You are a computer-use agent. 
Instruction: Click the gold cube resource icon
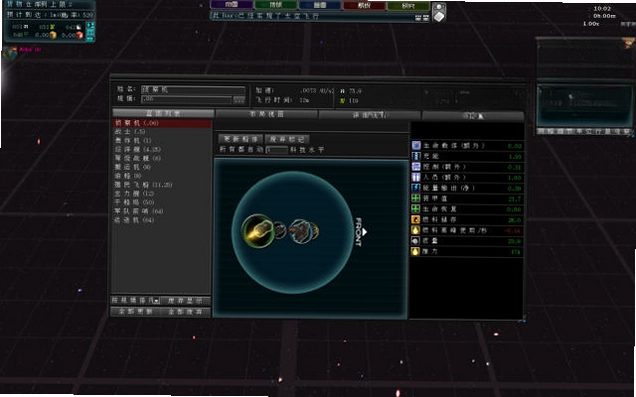pos(53,35)
